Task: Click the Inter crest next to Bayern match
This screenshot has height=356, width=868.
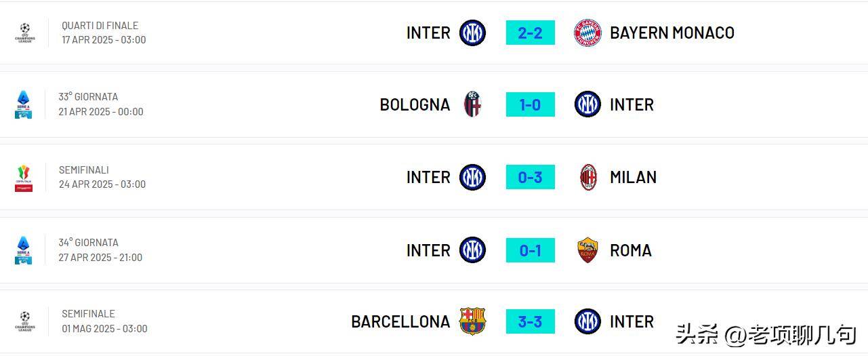Action: tap(472, 33)
